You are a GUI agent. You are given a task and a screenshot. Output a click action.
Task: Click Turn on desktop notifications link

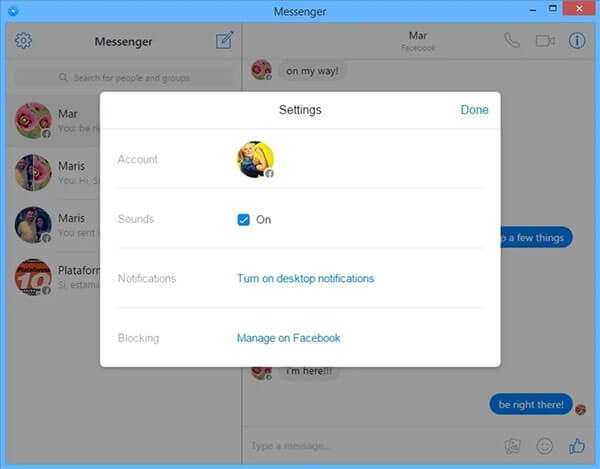pos(305,278)
